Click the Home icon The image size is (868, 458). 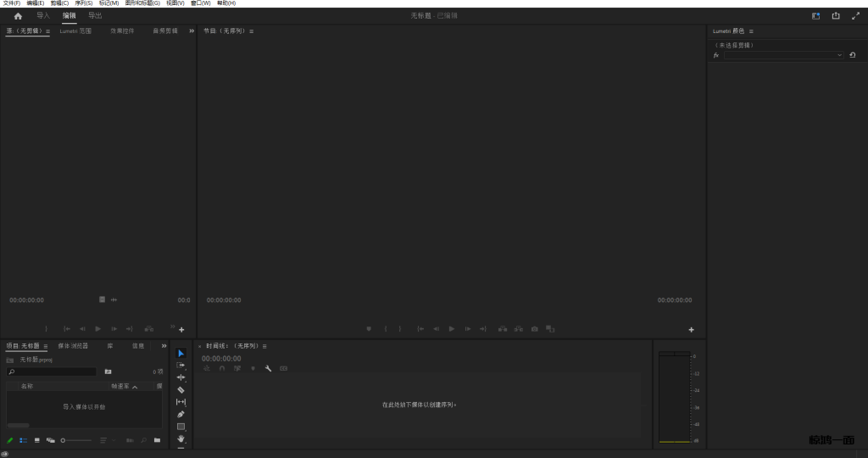(x=18, y=16)
